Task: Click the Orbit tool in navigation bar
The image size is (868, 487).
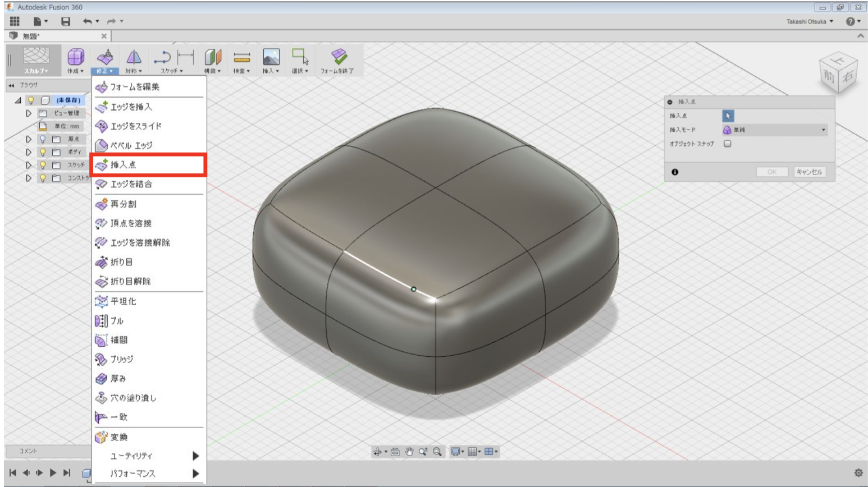Action: (x=377, y=452)
